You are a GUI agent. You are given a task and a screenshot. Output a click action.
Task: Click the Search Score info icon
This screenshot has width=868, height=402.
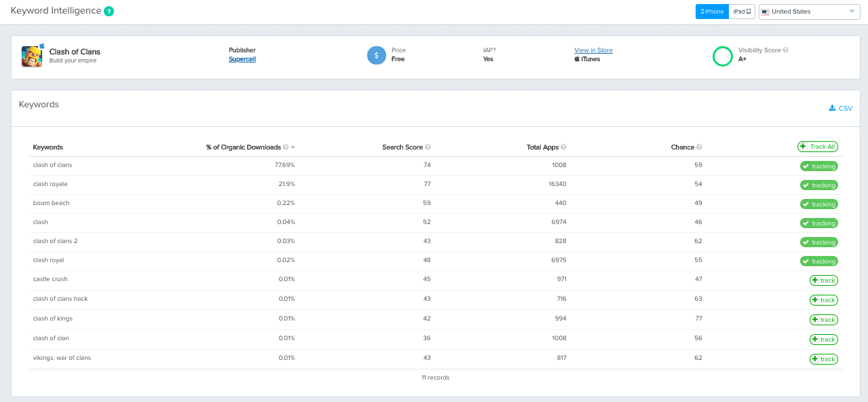click(428, 147)
